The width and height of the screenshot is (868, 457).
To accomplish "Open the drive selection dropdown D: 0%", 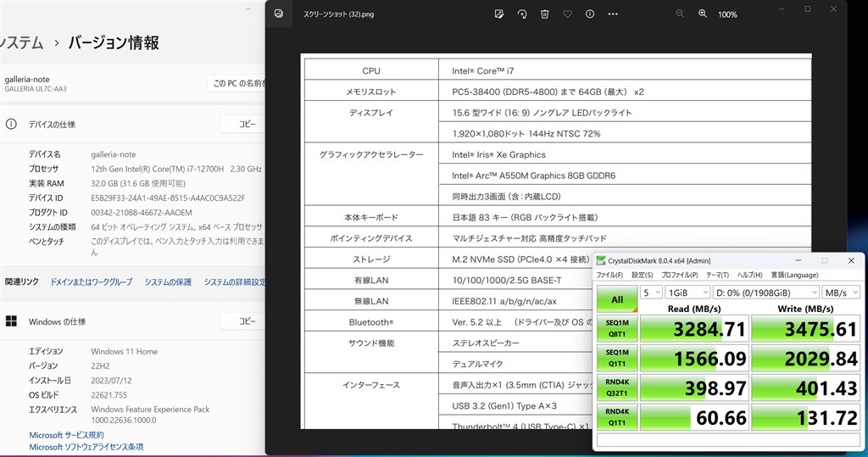I will click(765, 293).
